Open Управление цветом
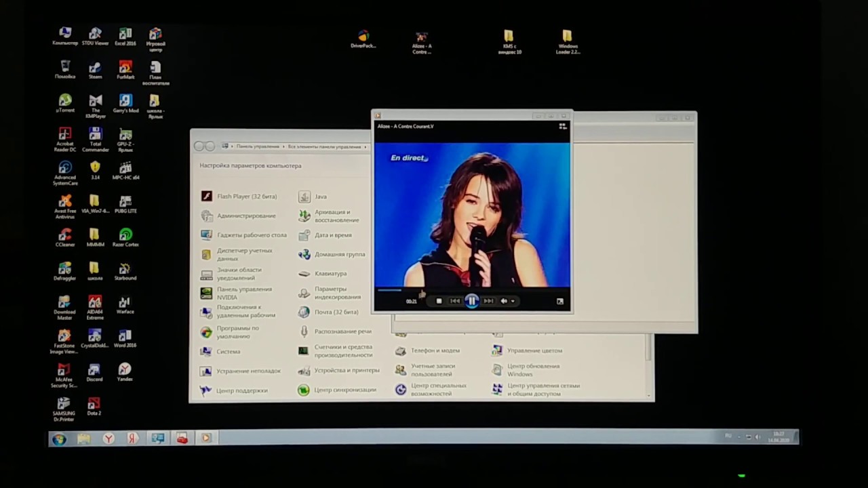 click(x=528, y=351)
